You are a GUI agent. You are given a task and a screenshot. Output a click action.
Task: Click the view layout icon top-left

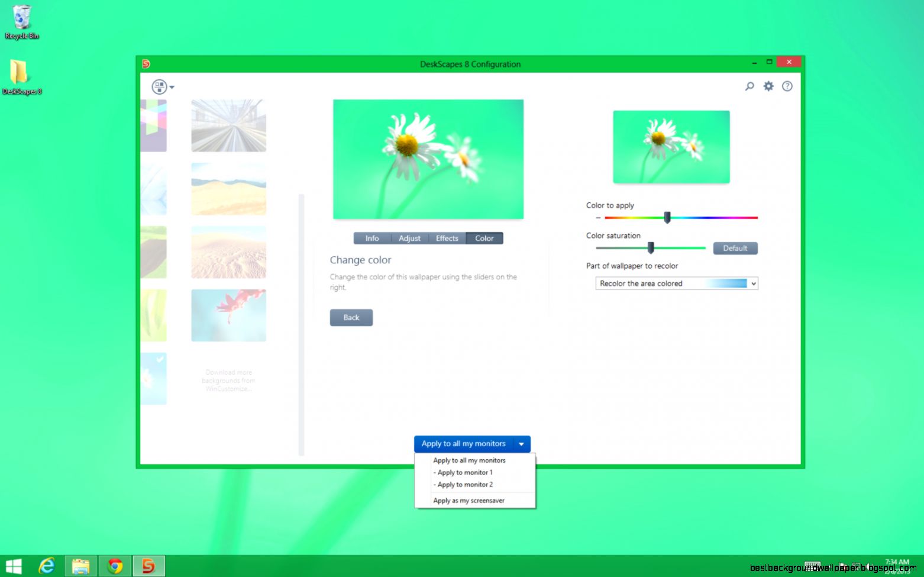click(159, 86)
